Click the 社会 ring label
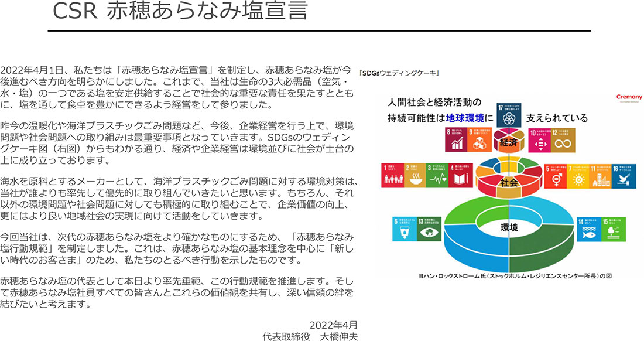Image resolution: width=644 pixels, height=341 pixels. point(508,182)
